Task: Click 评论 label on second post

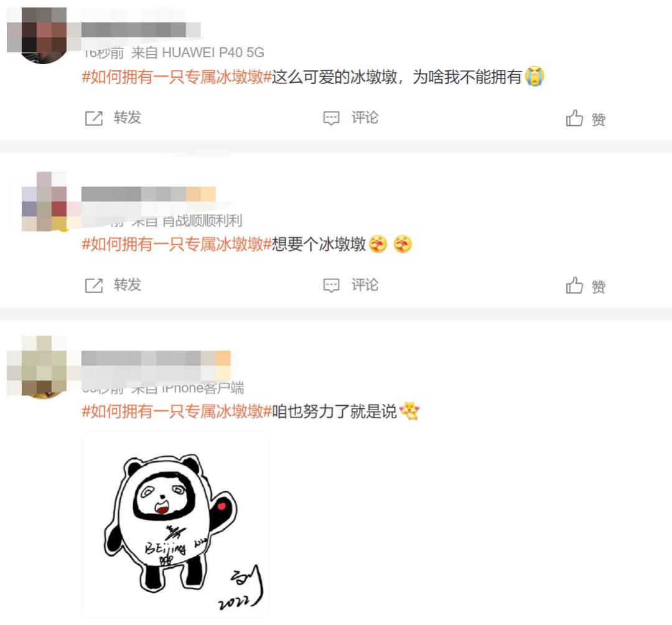Action: [x=365, y=284]
